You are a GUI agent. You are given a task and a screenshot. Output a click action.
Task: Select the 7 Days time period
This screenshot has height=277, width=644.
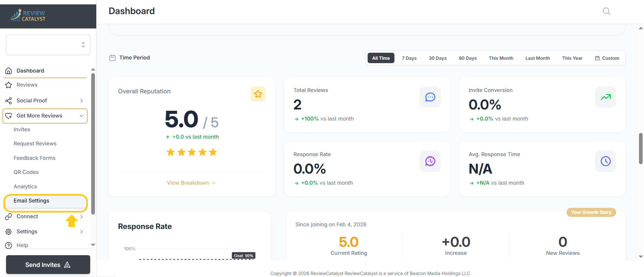pyautogui.click(x=409, y=58)
